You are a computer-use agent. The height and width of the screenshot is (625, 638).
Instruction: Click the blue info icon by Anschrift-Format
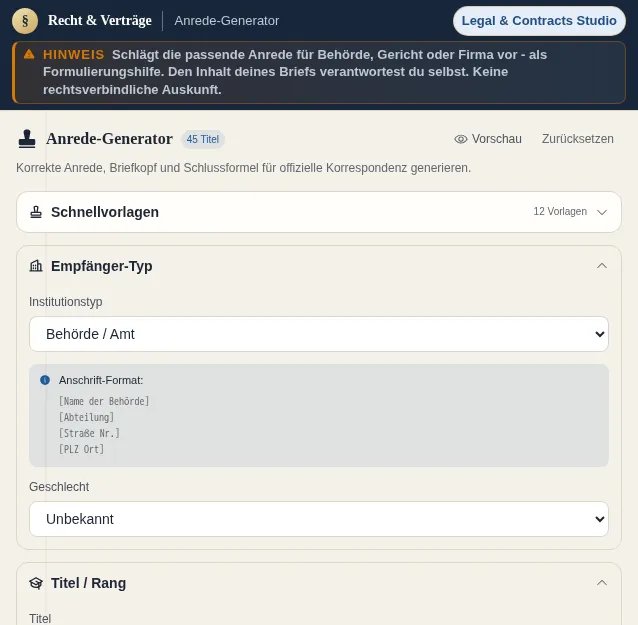[45, 380]
